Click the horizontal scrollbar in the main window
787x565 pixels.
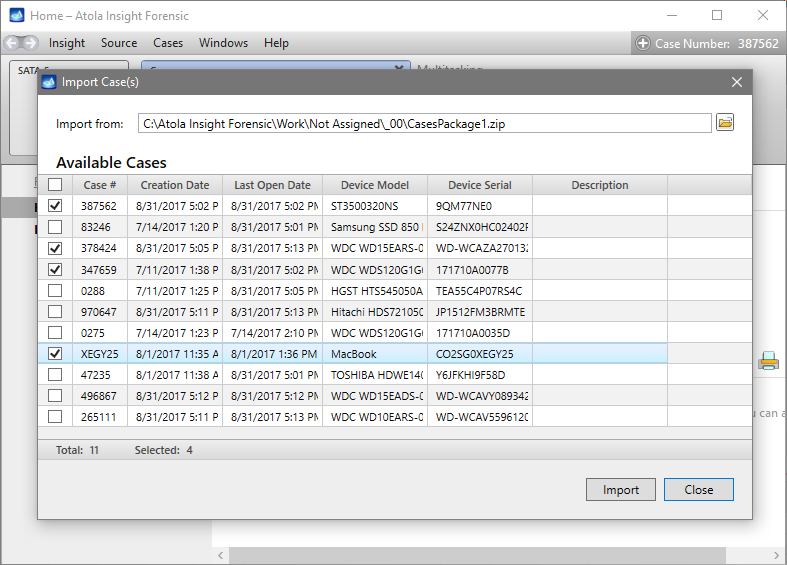click(x=477, y=555)
